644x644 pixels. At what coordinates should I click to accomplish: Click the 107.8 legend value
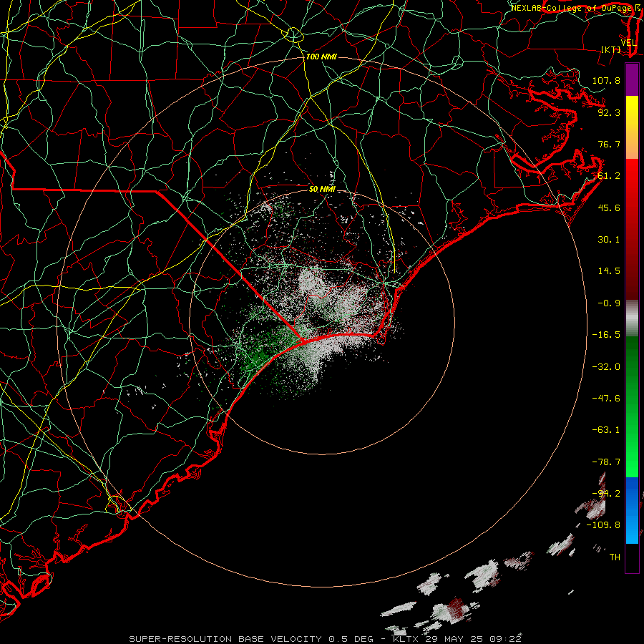(606, 80)
